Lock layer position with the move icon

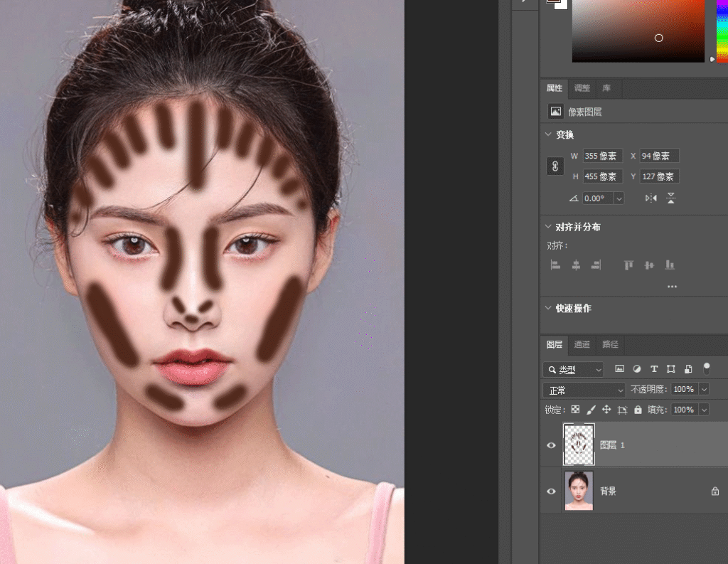pos(606,410)
